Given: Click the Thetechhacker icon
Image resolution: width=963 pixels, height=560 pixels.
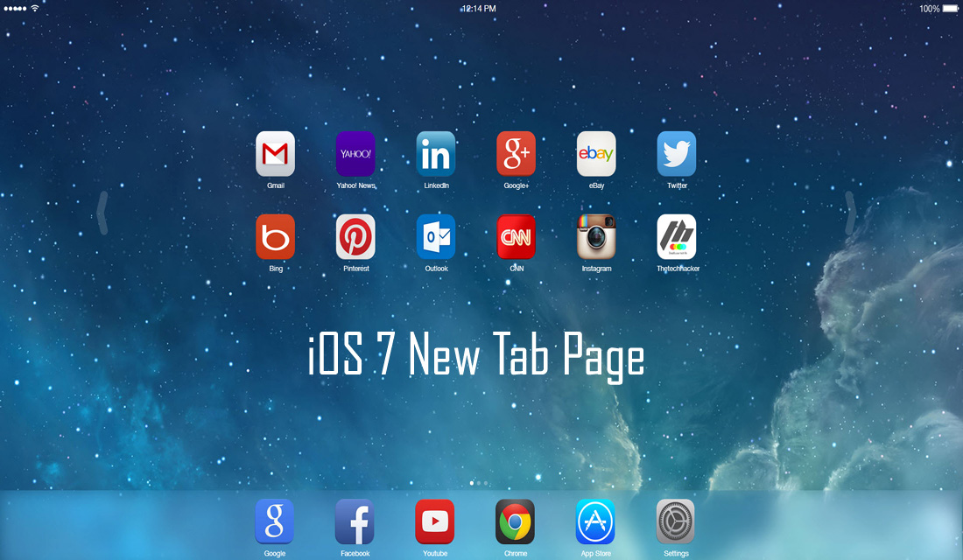Looking at the screenshot, I should 677,237.
